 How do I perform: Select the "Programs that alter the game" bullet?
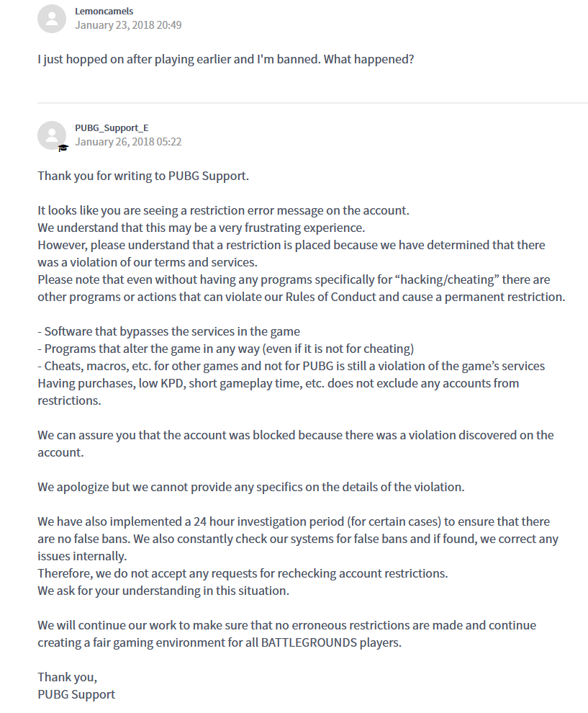(x=226, y=349)
